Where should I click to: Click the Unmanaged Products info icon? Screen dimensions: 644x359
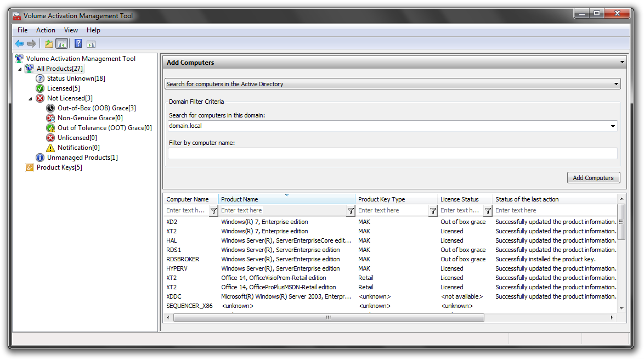pyautogui.click(x=40, y=157)
